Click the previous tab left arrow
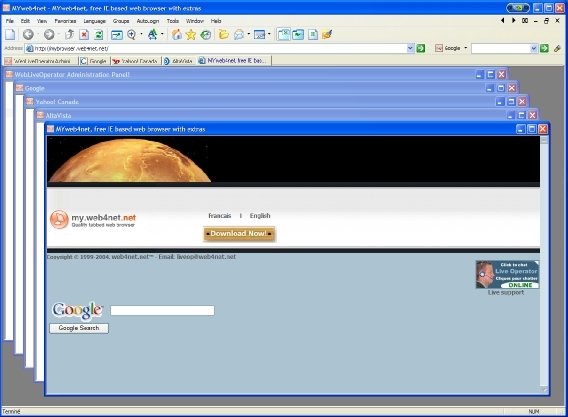Screen dimensions: 568x417 coord(502,21)
